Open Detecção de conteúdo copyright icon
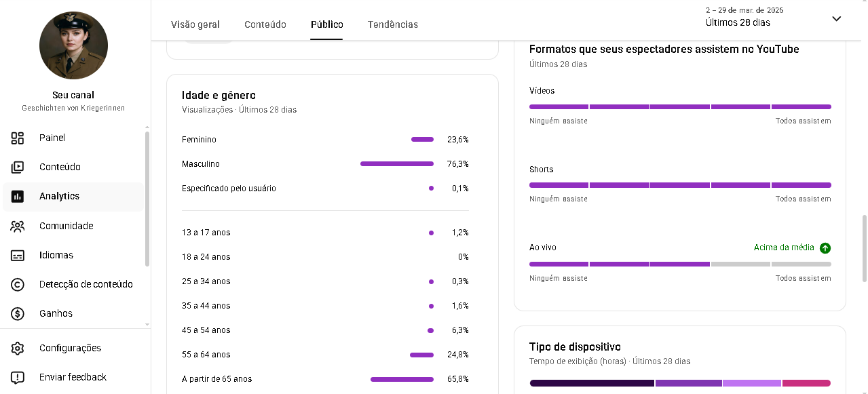 (18, 285)
